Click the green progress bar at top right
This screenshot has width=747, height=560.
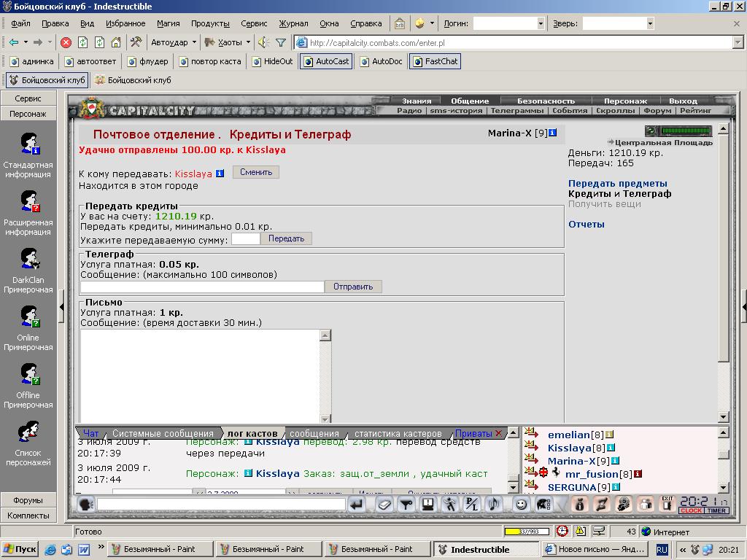pyautogui.click(x=686, y=131)
